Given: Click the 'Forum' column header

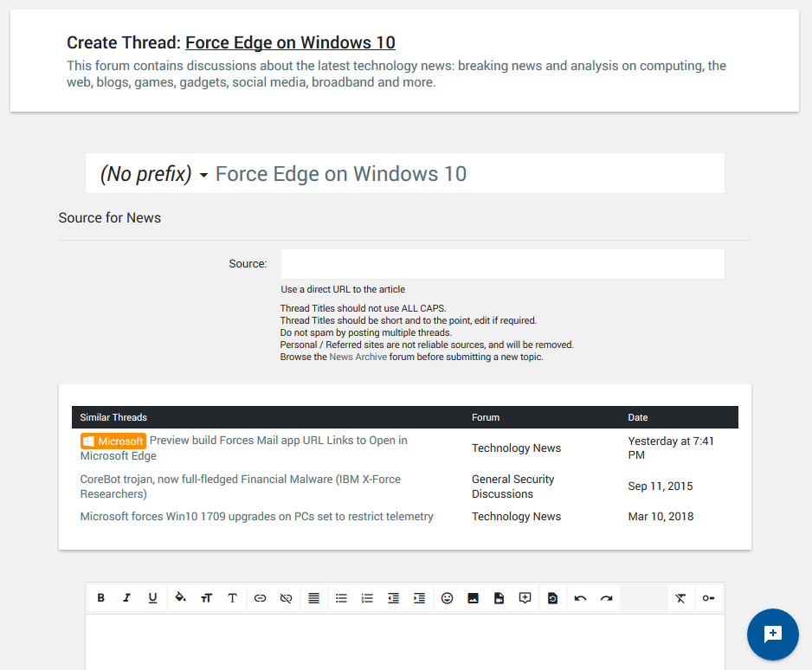Looking at the screenshot, I should coord(486,417).
